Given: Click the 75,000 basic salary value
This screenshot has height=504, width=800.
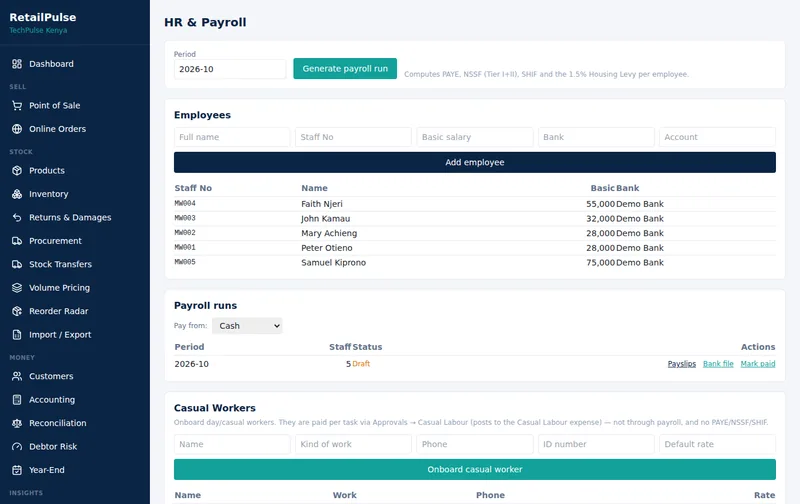Looking at the screenshot, I should [601, 263].
